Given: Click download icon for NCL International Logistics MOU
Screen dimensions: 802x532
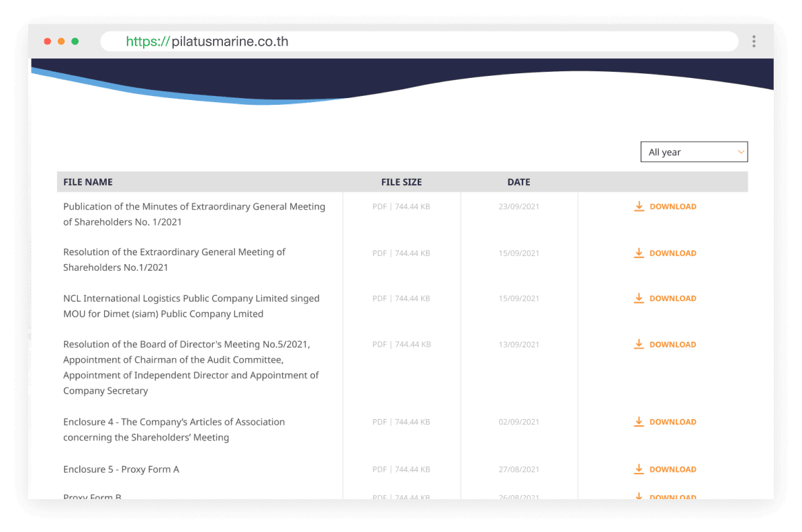Looking at the screenshot, I should [x=639, y=298].
